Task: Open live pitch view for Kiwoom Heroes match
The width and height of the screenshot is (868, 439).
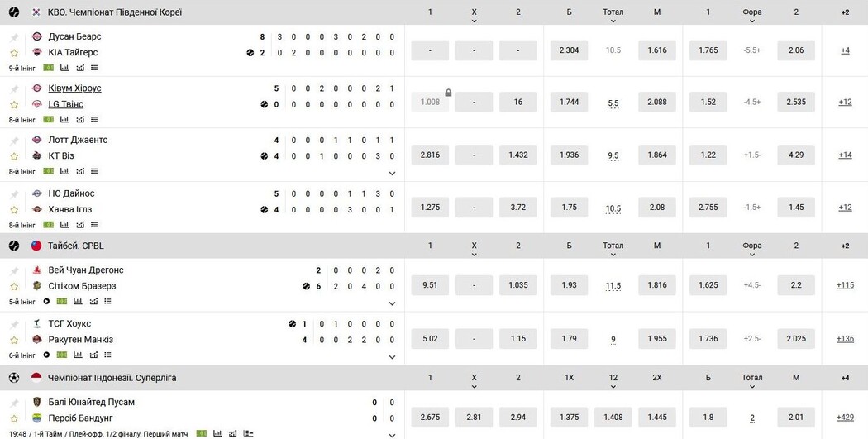Action: (x=48, y=120)
